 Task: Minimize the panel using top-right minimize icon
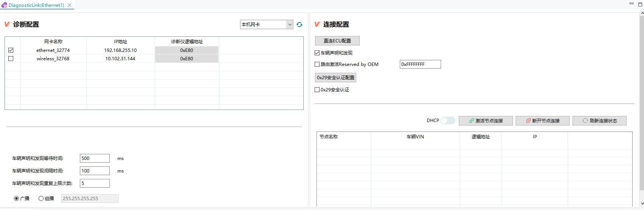(x=631, y=3)
